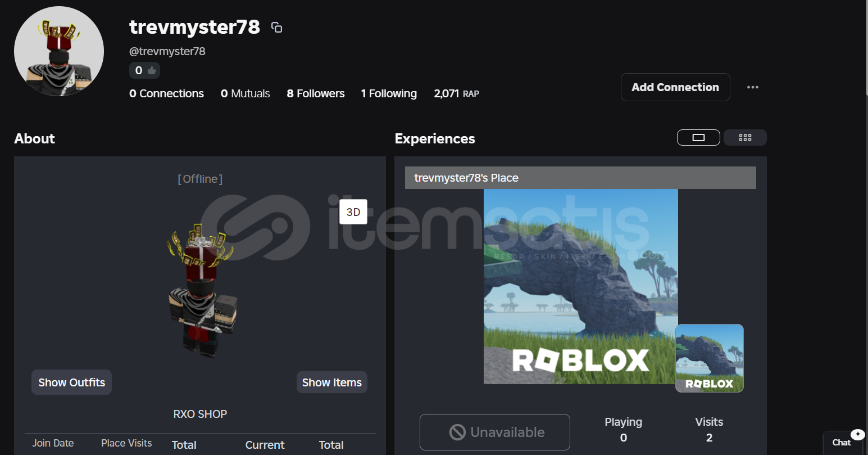The width and height of the screenshot is (868, 455).
Task: Click the @trevmyster78 handle text
Action: (167, 51)
